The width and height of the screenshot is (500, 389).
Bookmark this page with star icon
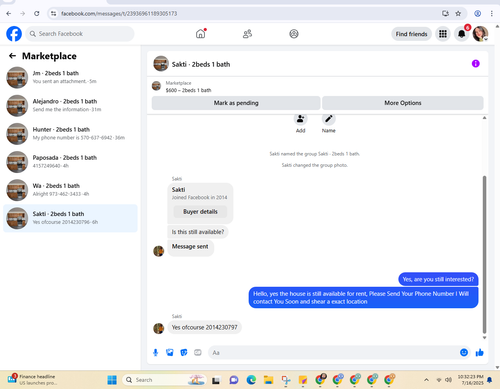458,14
